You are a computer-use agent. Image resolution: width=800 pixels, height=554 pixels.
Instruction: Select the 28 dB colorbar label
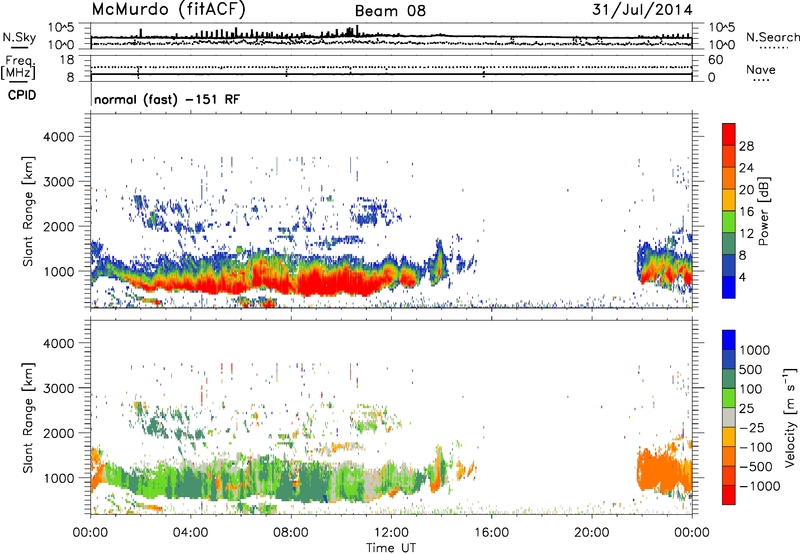[746, 146]
